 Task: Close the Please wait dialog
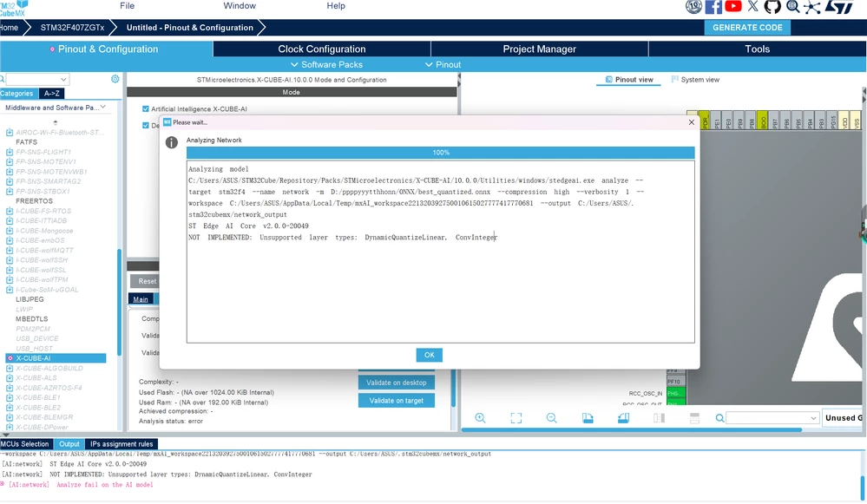pyautogui.click(x=691, y=122)
